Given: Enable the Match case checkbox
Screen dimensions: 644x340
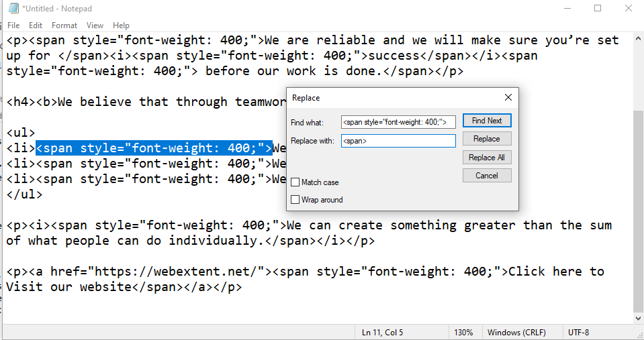Looking at the screenshot, I should pyautogui.click(x=295, y=182).
